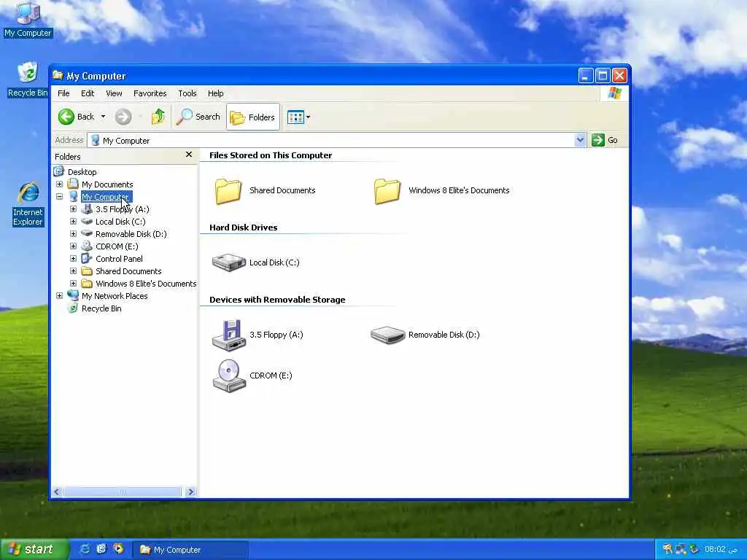Open the Favorites menu

[150, 93]
